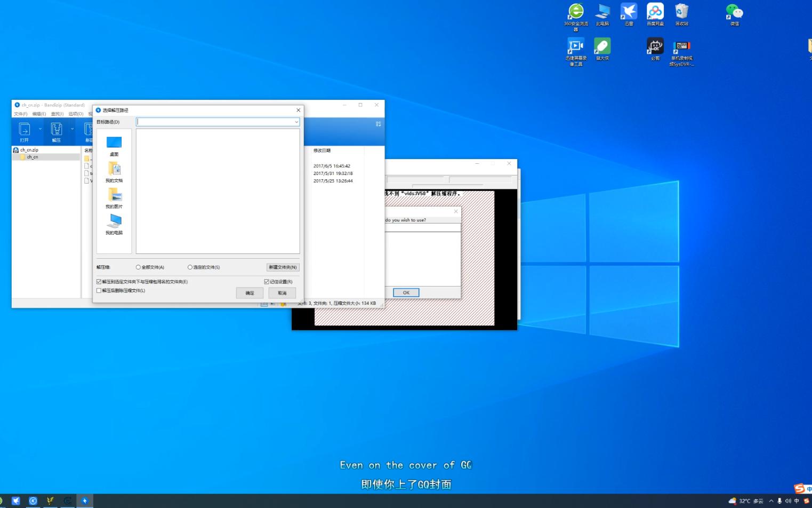This screenshot has height=508, width=812.
Task: Enable the 解压后删除压缩文件(L) checkbox
Action: point(99,290)
